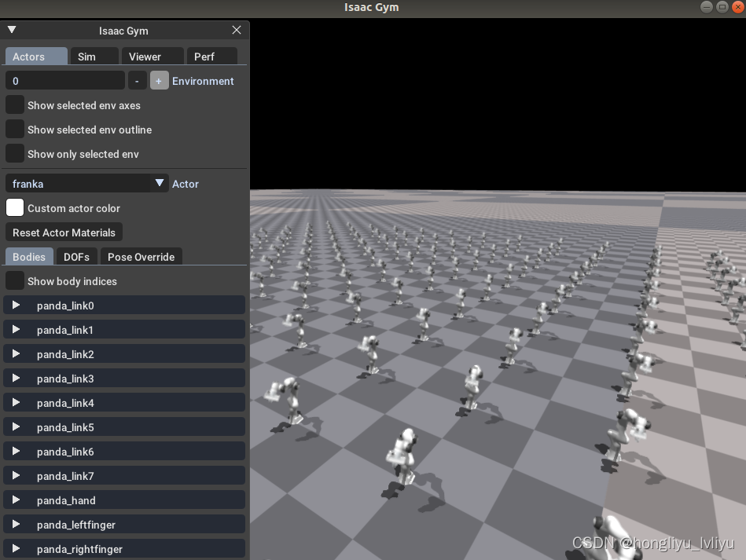Maximize the Isaac Gym window
Screen dimensions: 746x560
722,7
